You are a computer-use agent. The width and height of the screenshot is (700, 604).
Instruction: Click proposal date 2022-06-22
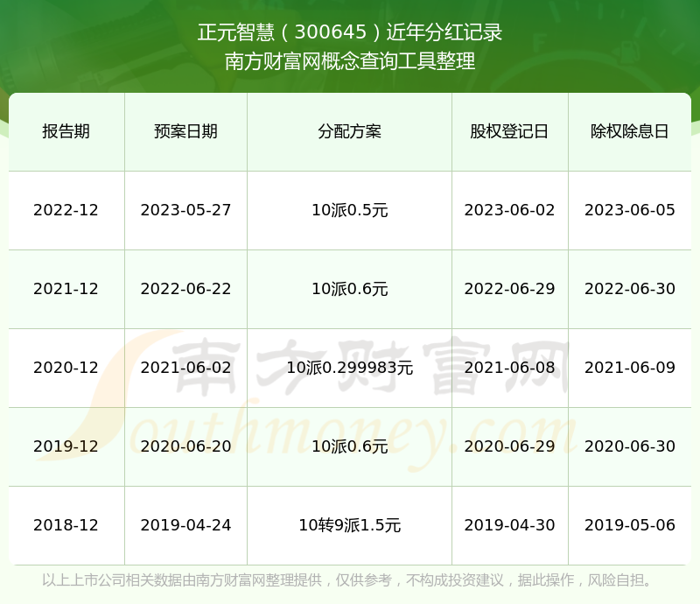185,289
